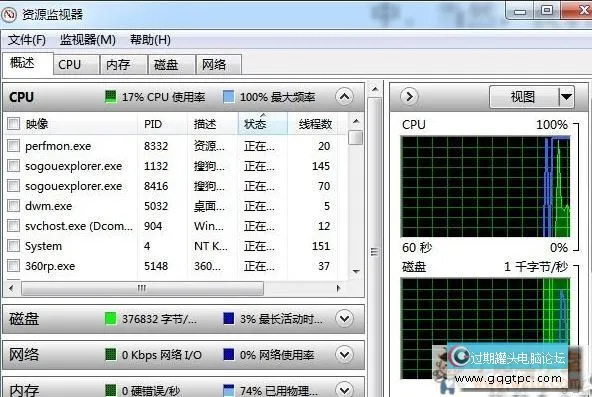This screenshot has height=397, width=592.
Task: Switch to the CPU tab
Action: [76, 65]
